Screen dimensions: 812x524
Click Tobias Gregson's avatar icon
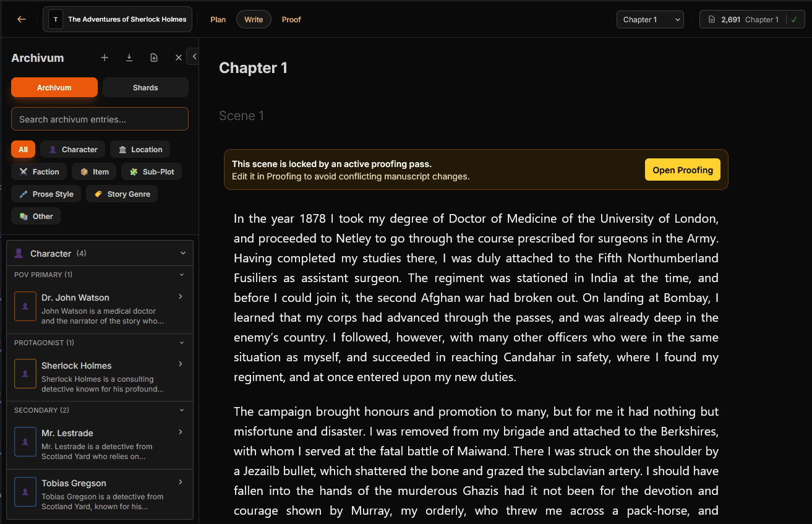point(25,492)
